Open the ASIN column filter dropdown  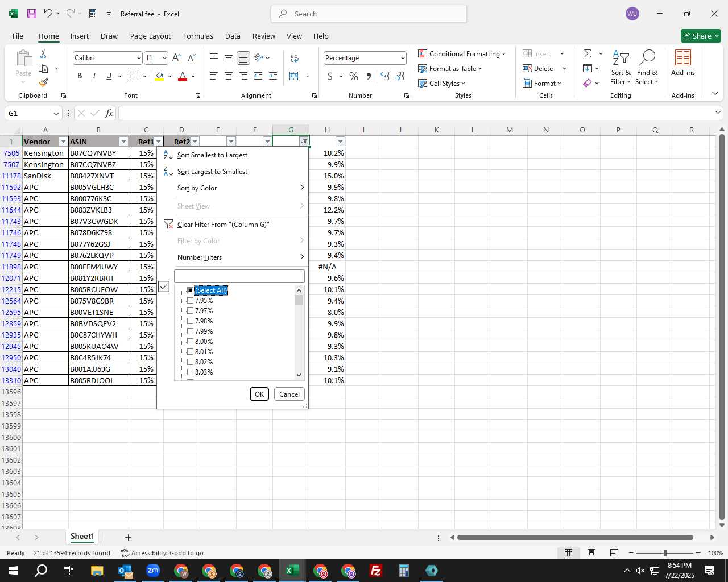point(123,142)
